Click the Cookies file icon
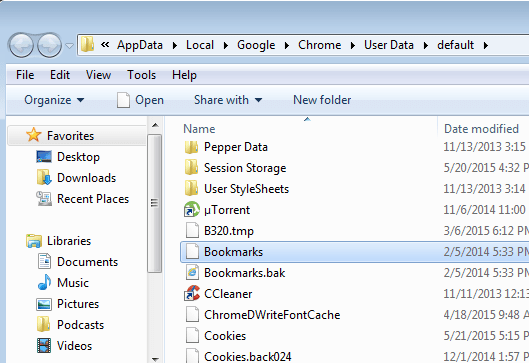Screen dimensions: 529x363 tap(192, 335)
